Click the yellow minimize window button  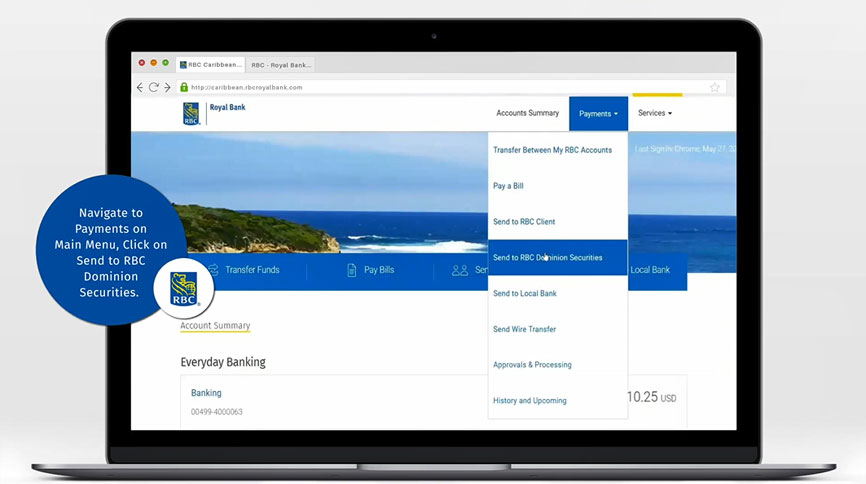(154, 63)
